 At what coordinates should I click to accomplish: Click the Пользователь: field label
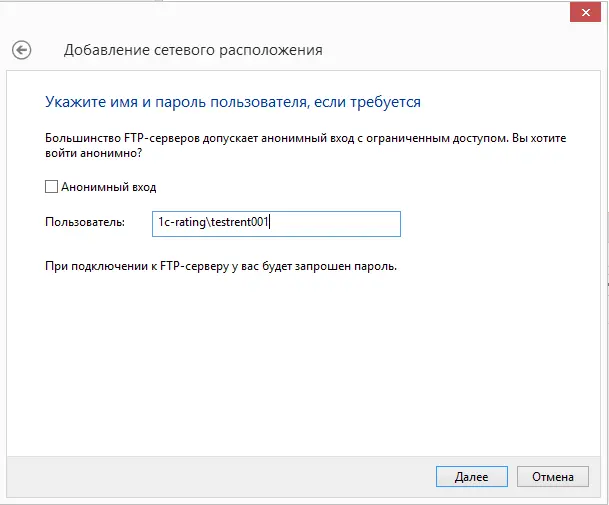pyautogui.click(x=85, y=222)
